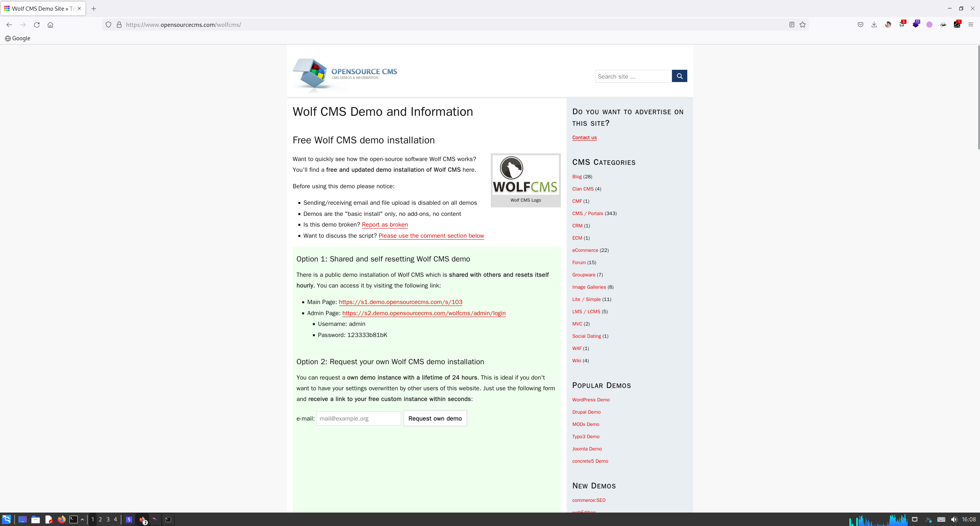
Task: Open the Firefox application menu
Action: pos(971,25)
